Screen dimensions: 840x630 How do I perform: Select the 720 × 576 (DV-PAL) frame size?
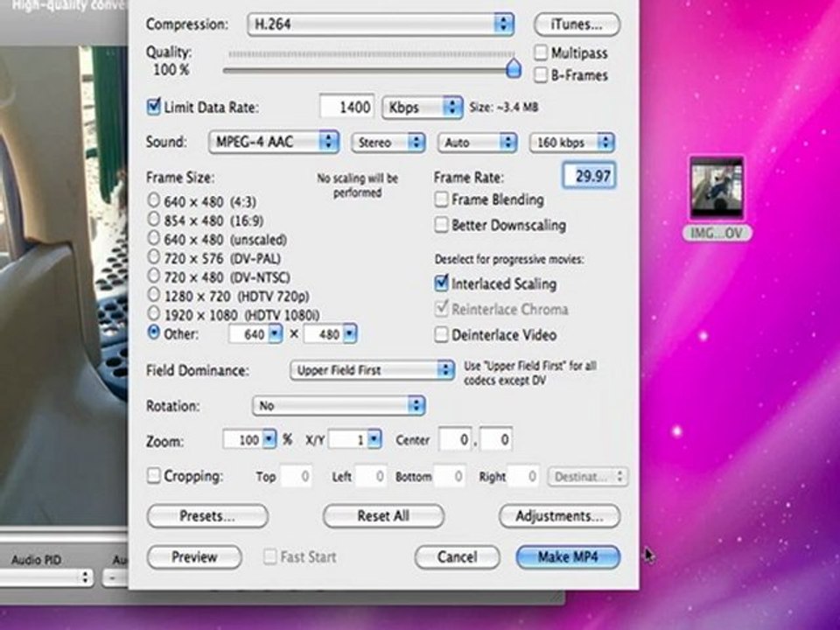[154, 256]
